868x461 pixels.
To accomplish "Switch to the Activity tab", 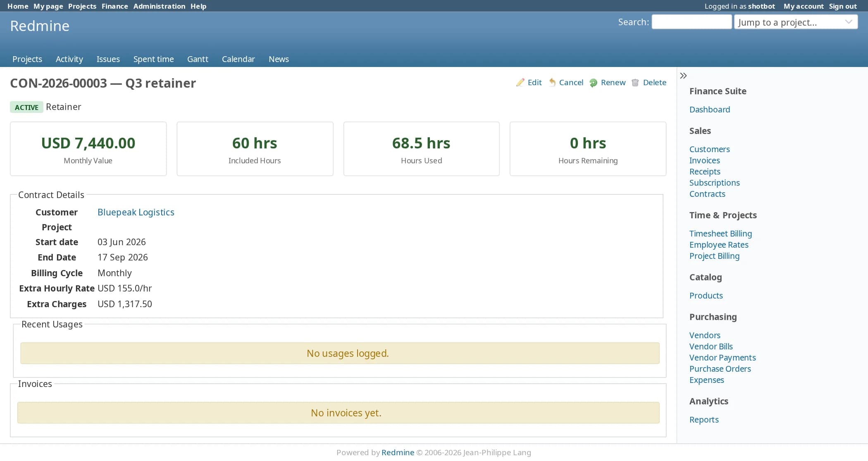I will [x=69, y=59].
